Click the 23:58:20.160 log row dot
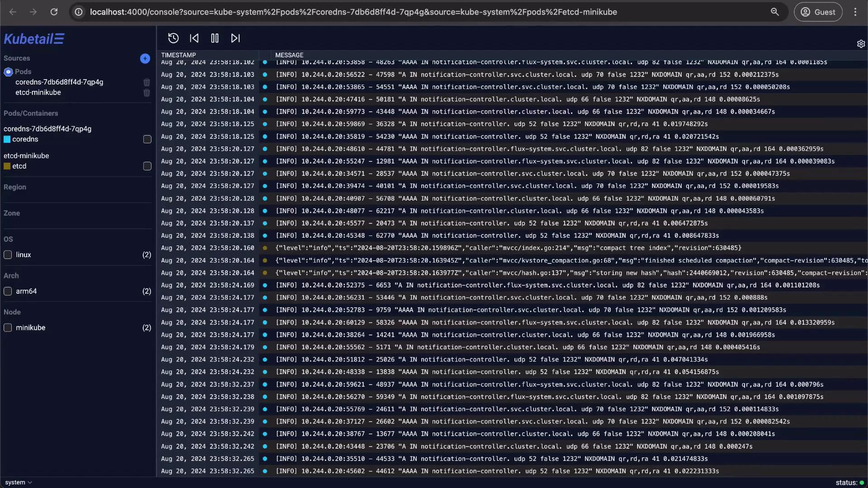Image resolution: width=868 pixels, height=488 pixels. (x=265, y=248)
